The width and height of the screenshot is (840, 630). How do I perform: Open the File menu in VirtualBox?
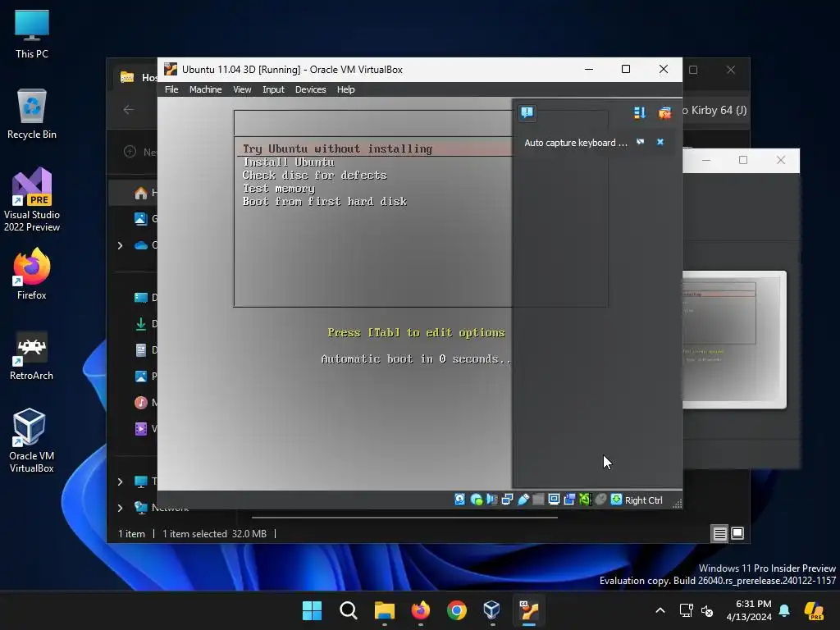[171, 89]
